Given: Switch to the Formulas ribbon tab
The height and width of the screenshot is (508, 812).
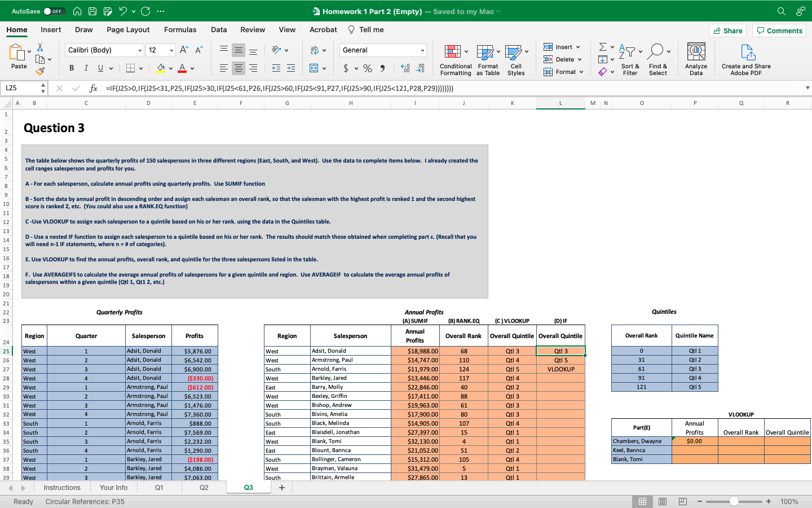Looking at the screenshot, I should (x=180, y=29).
